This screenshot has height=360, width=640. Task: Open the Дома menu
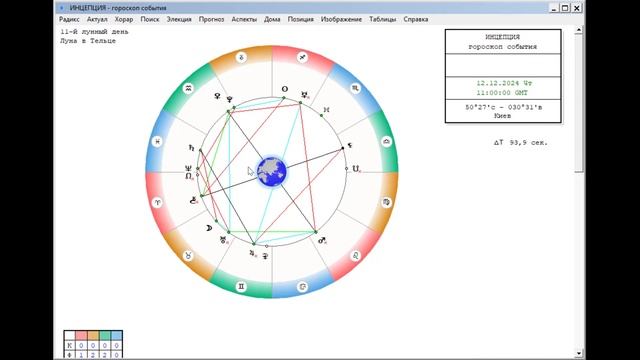(272, 19)
